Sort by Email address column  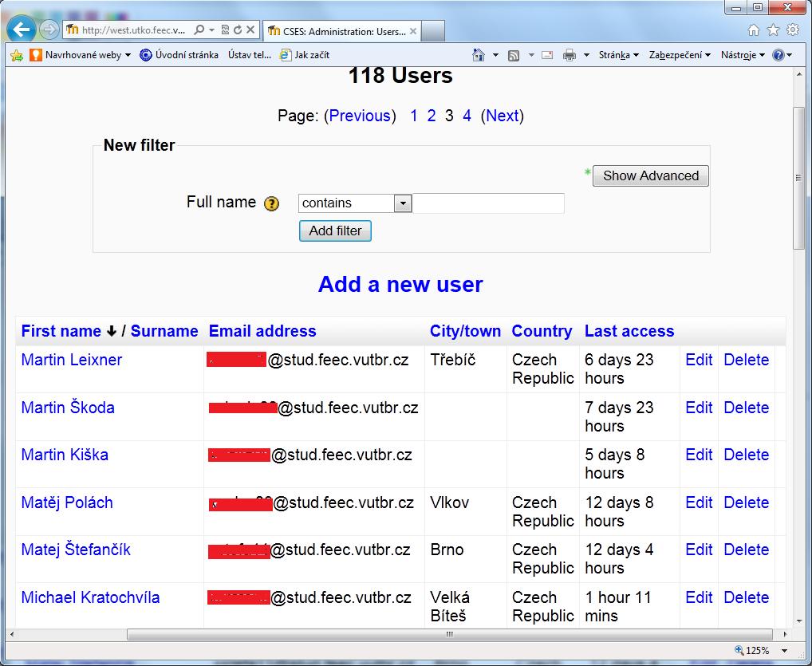pyautogui.click(x=262, y=331)
